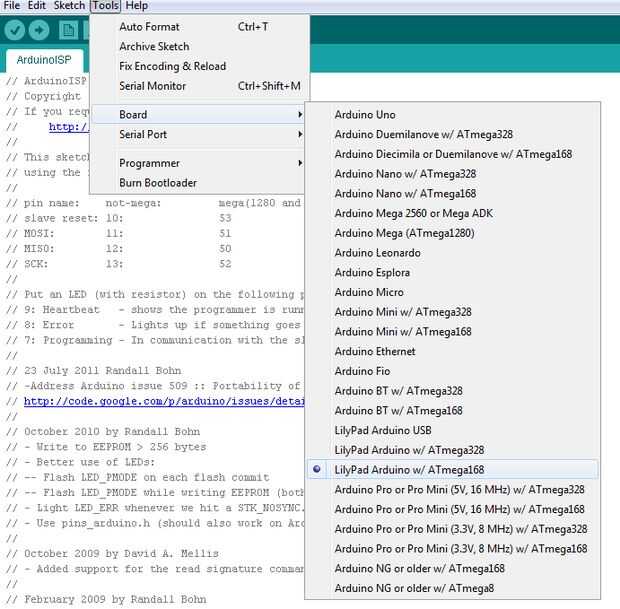Select the LilyPad Arduino w/ ATmega168 radio entry

[x=452, y=470]
